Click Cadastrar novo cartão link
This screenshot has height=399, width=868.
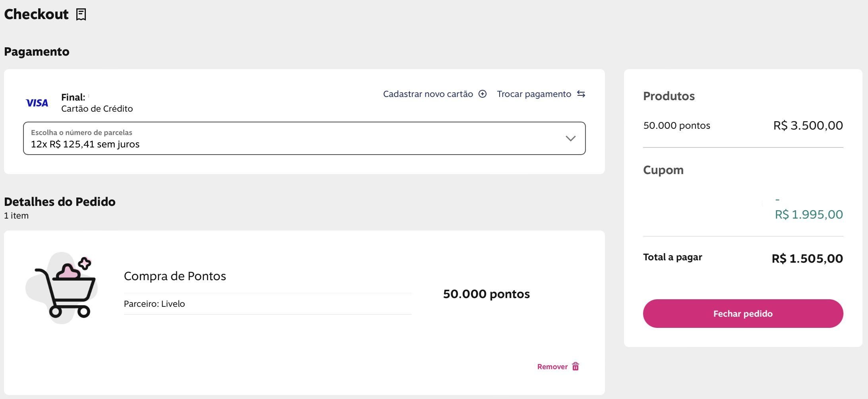(428, 94)
